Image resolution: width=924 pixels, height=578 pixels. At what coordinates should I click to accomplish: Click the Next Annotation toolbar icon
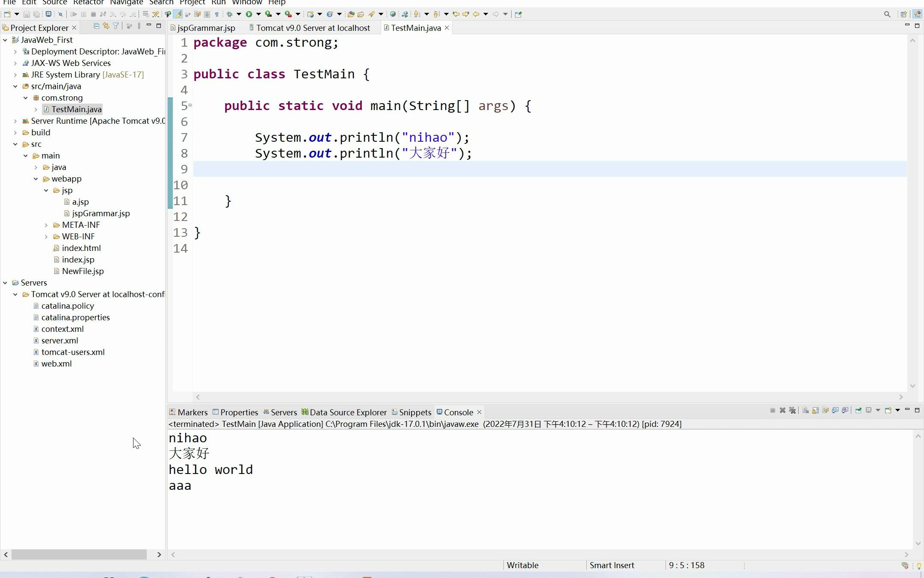pos(416,14)
